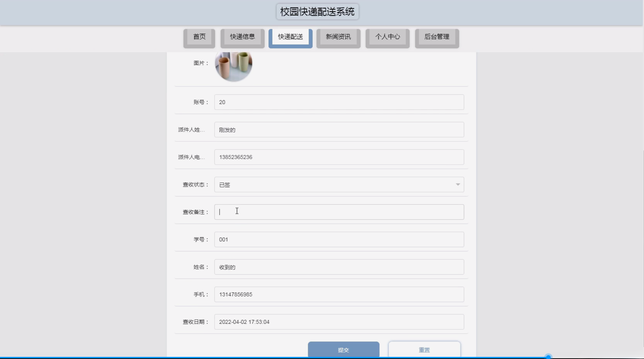The image size is (644, 359).
Task: Open the 首页 home tab
Action: point(199,37)
